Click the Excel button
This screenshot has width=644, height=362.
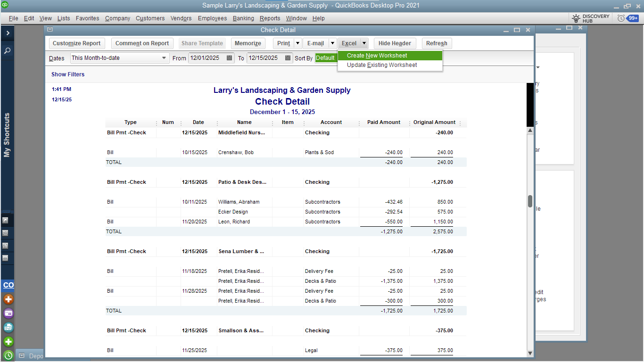pos(349,43)
